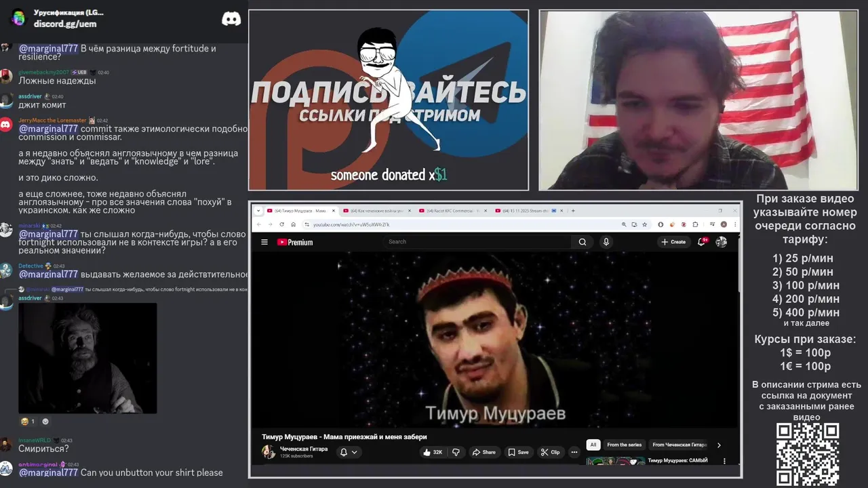Screen dimensions: 868x488
Task: Click the tariff line '3) 100 р/мин'
Action: 806,285
